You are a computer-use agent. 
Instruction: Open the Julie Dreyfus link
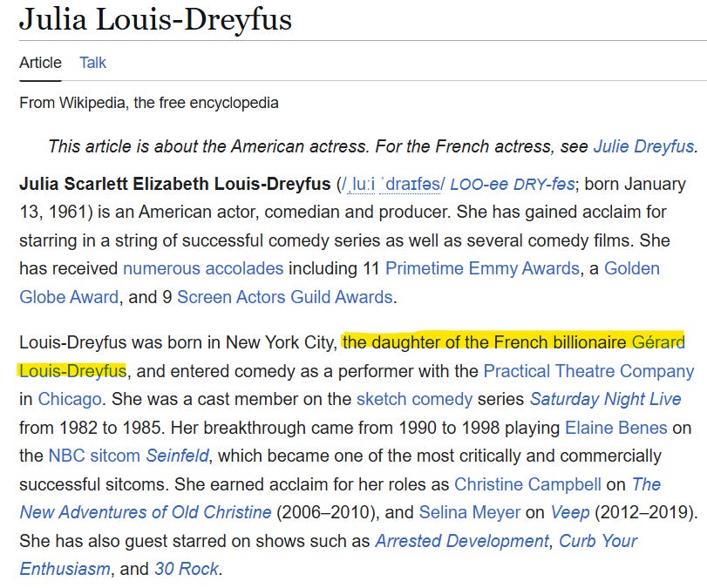tap(643, 146)
